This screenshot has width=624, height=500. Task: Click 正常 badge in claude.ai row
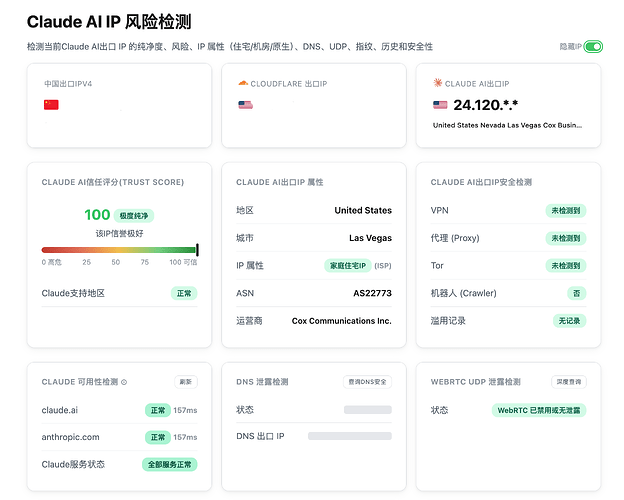[x=158, y=410]
